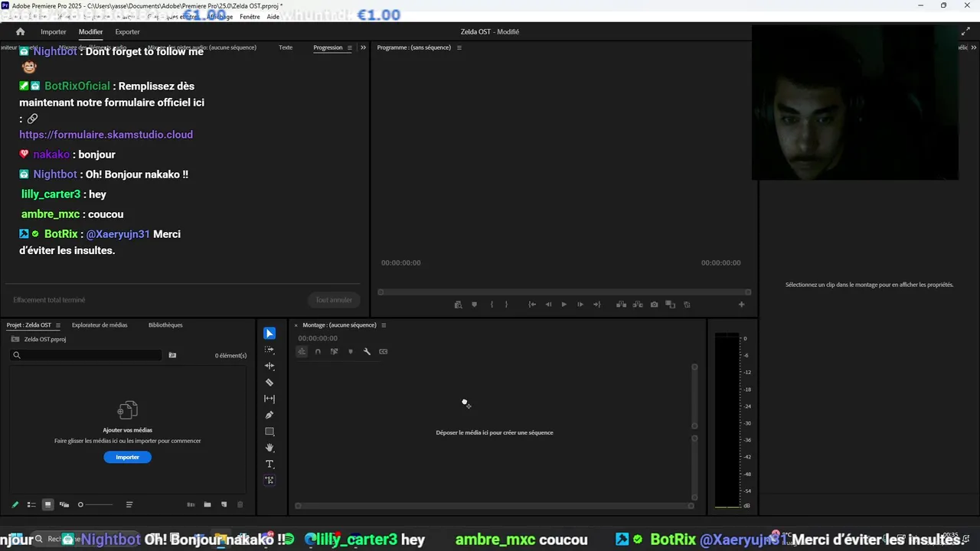Toggle timeline snapping magnet
Screen dimensions: 980x551
point(318,351)
